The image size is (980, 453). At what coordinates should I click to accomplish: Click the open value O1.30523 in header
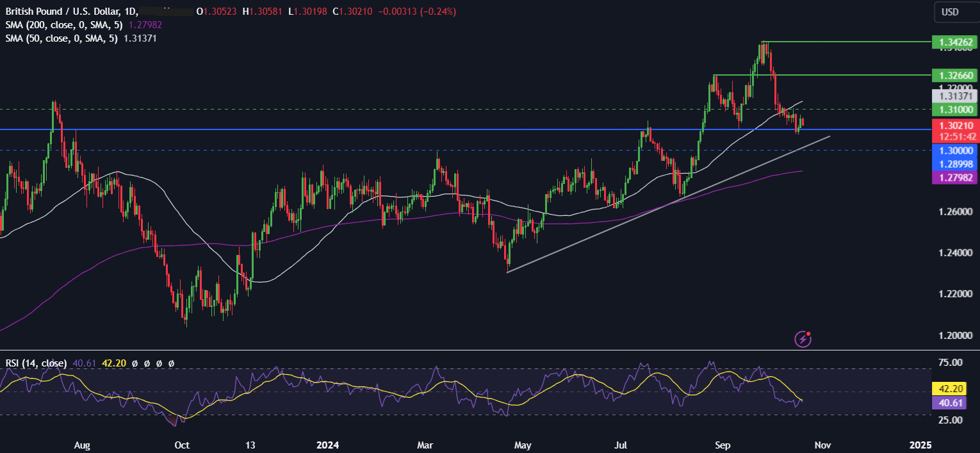click(x=216, y=12)
